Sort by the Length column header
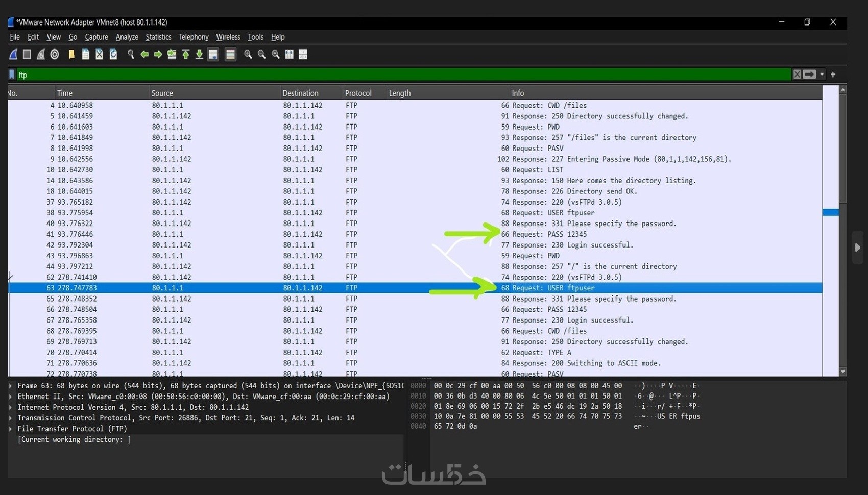Viewport: 868px width, 495px height. (448, 93)
